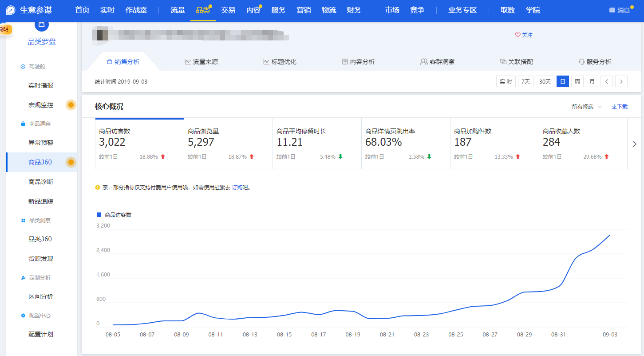The height and width of the screenshot is (356, 644).
Task: Click orange indicator dot beside 宏观监控
Action: [71, 105]
